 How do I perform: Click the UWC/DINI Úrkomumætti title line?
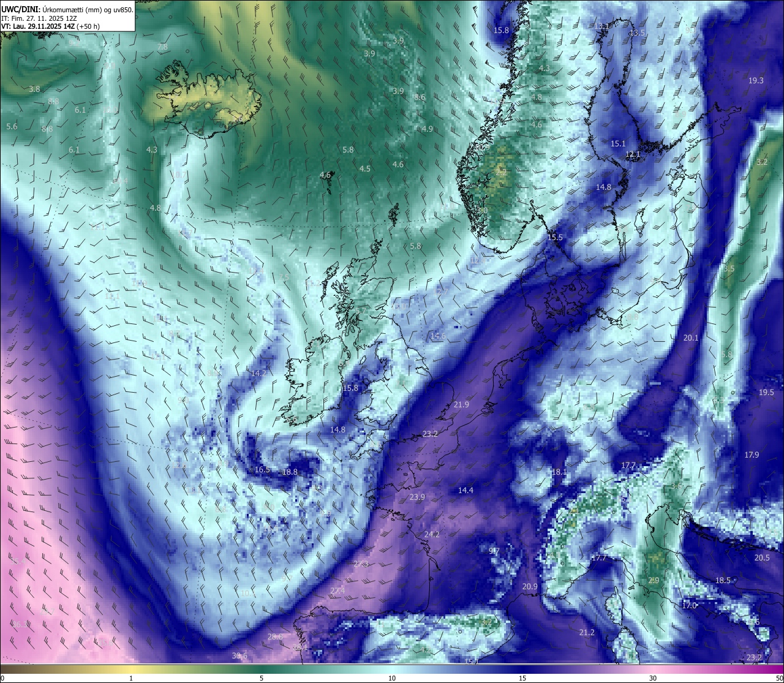click(67, 9)
